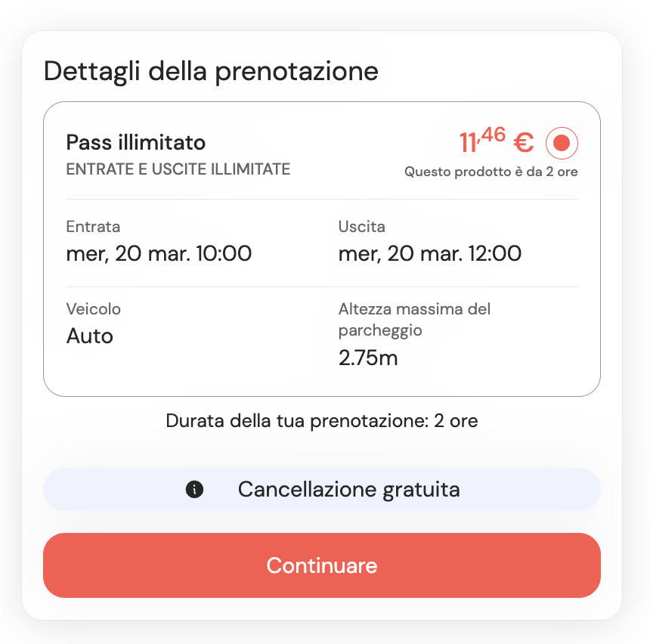Click the Uscita date field showing 12:00
The image size is (650, 644).
click(429, 253)
